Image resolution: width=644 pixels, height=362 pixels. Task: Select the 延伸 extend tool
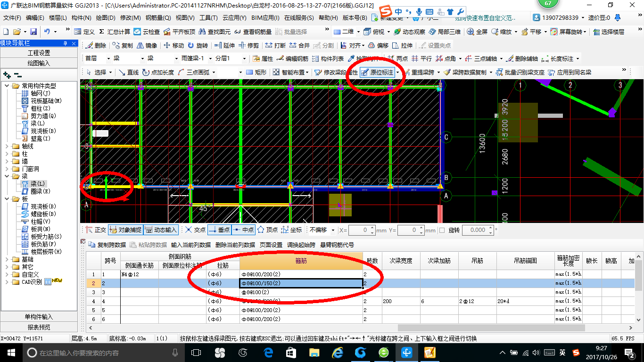(x=224, y=46)
